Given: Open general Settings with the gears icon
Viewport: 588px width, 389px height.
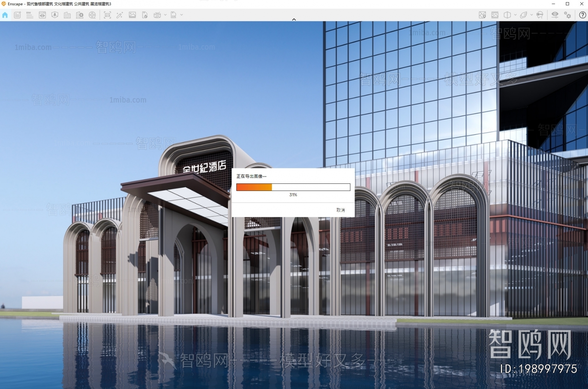Looking at the screenshot, I should (567, 15).
